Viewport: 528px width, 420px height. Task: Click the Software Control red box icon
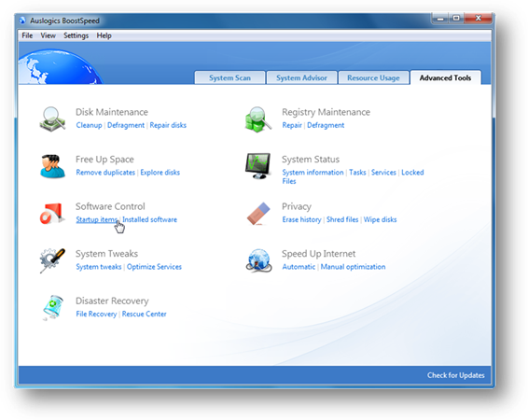pos(52,214)
